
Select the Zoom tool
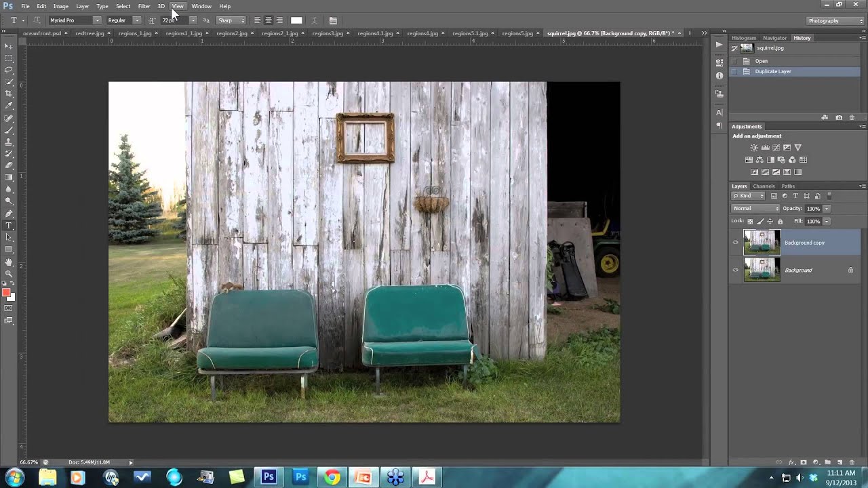[x=9, y=273]
